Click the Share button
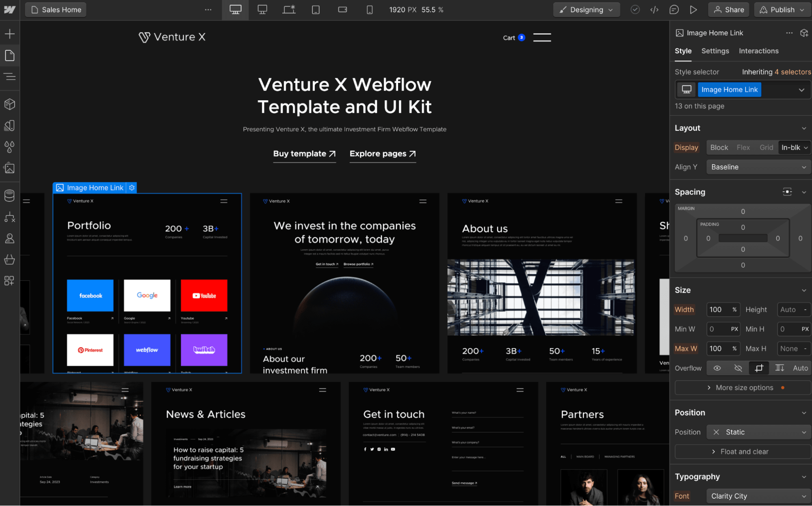Viewport: 812px width, 506px height. pyautogui.click(x=729, y=10)
